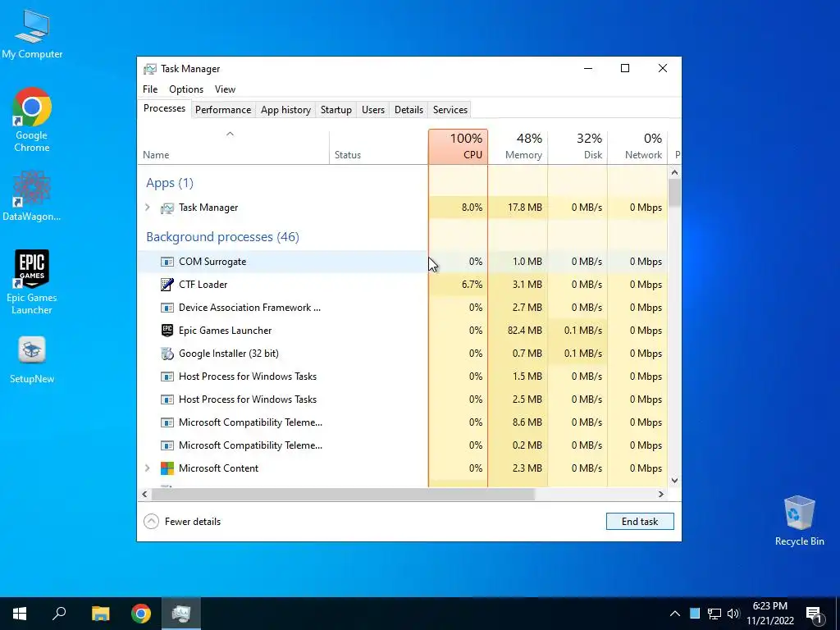Switch to the Users tab

coord(373,110)
